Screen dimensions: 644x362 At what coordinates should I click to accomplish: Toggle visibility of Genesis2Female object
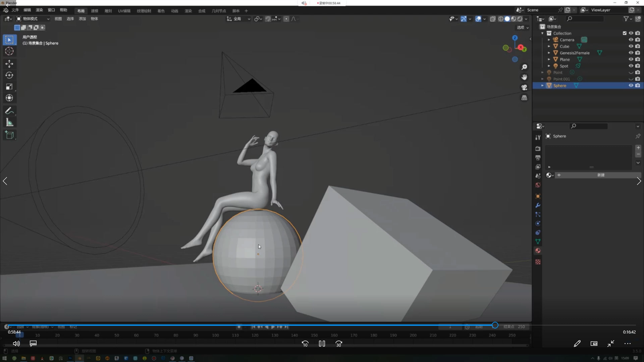631,53
